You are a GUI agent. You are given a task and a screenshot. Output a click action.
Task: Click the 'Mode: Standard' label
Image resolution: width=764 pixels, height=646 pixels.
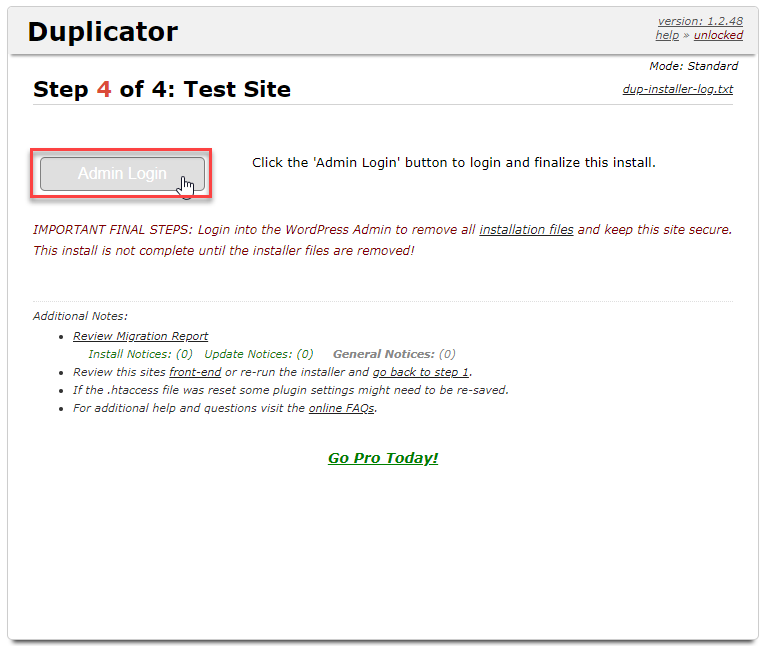(693, 66)
